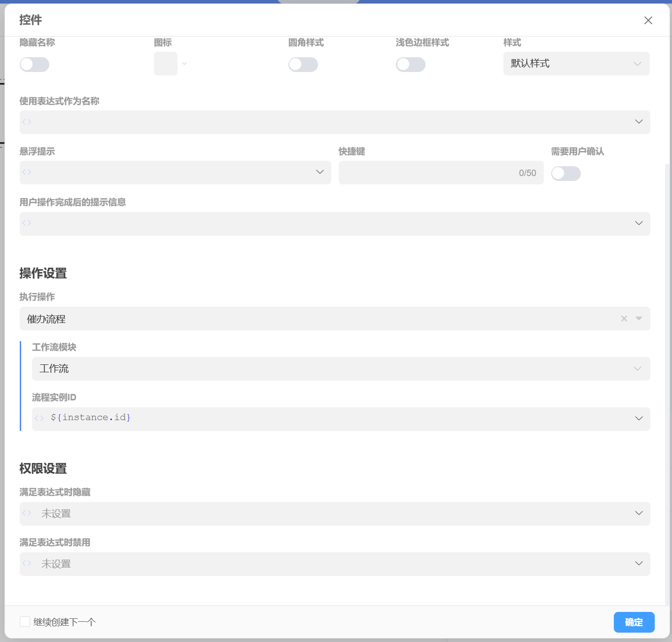Enable the 圆角样式 switch

(x=303, y=65)
